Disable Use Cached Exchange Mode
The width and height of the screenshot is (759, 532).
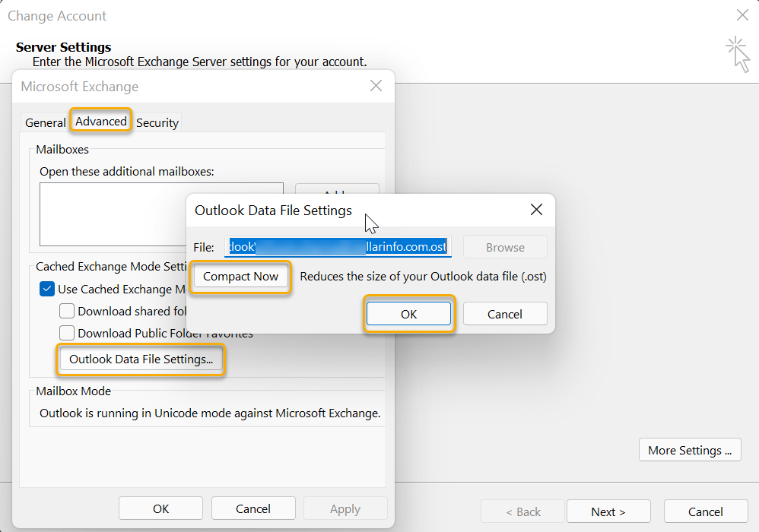[47, 289]
